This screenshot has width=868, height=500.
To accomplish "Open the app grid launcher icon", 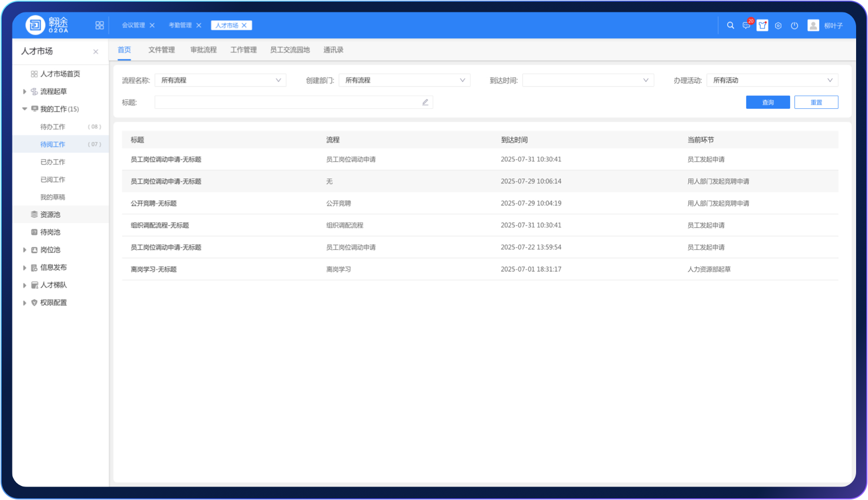I will (x=100, y=25).
